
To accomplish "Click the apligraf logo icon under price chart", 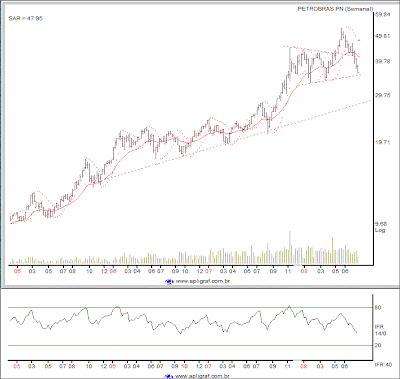I will pos(169,282).
